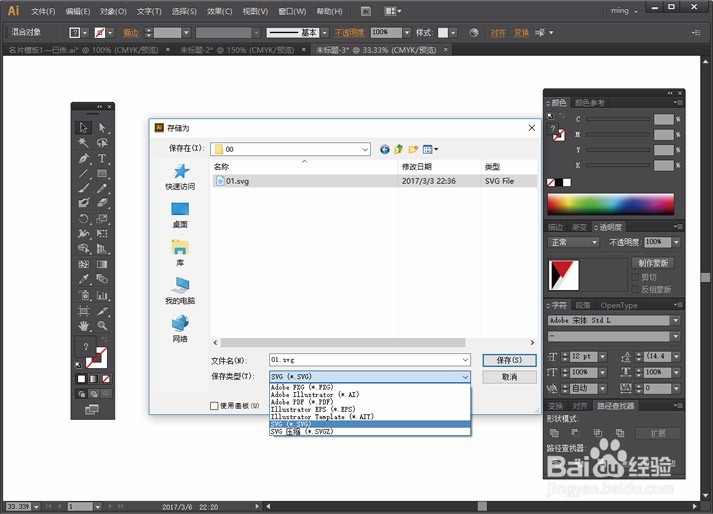Click the go back arrow in save dialog

click(x=385, y=149)
